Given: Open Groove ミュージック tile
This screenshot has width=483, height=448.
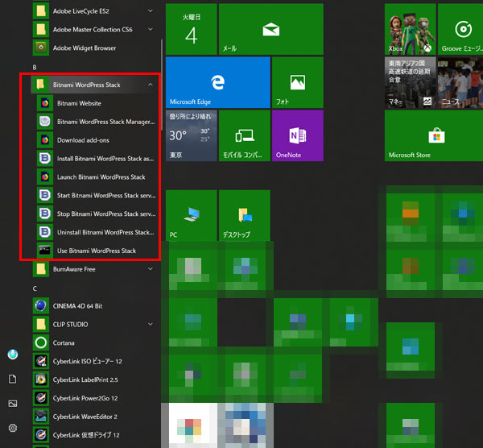Looking at the screenshot, I should (x=460, y=29).
